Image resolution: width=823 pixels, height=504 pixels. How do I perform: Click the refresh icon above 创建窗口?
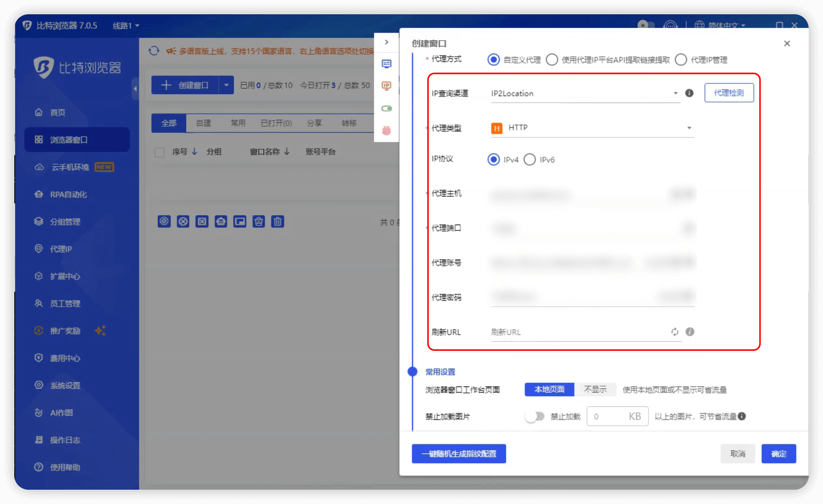154,51
